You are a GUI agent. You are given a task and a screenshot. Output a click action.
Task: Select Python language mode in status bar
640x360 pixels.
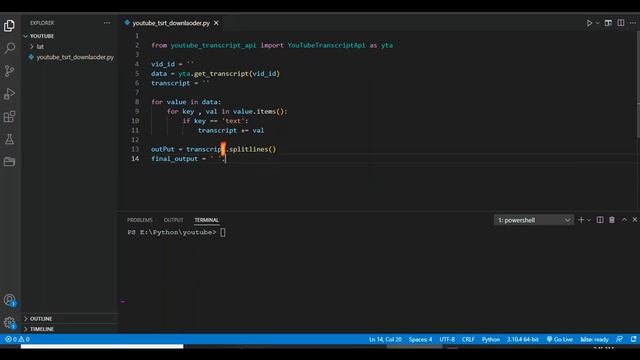(x=491, y=339)
